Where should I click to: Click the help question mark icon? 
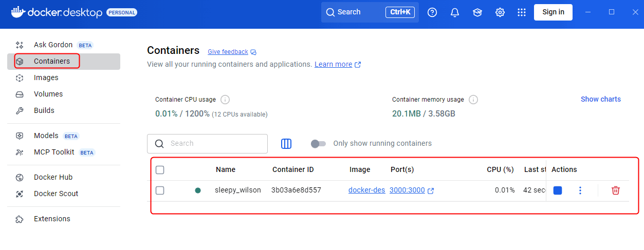click(x=432, y=12)
